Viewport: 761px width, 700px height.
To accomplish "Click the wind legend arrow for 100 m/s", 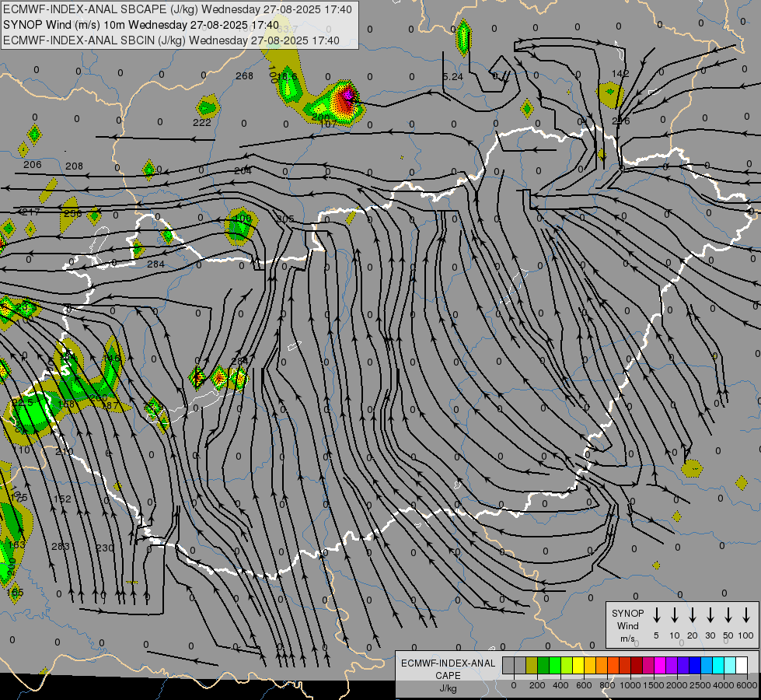I will point(746,615).
